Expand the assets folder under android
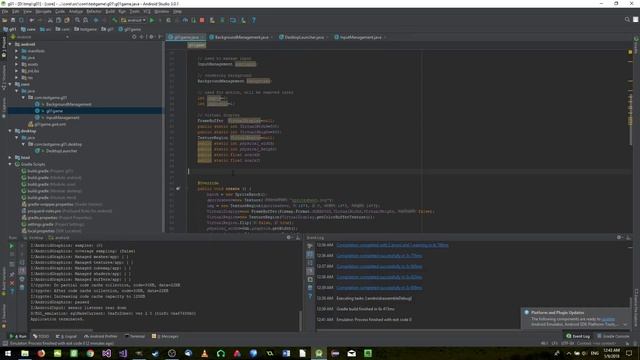This screenshot has height=360, width=640. [x=17, y=64]
